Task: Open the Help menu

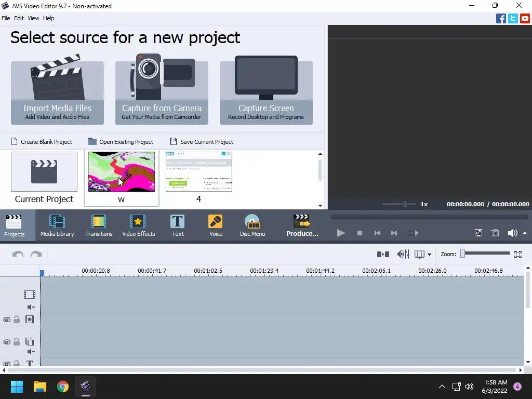Action: [48, 18]
